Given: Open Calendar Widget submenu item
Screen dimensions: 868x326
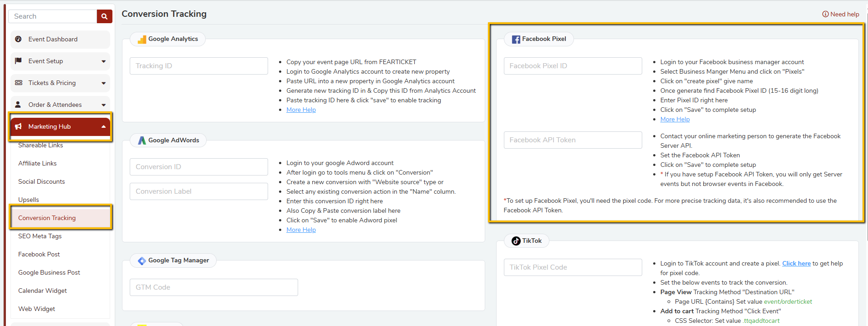Looking at the screenshot, I should coord(42,291).
